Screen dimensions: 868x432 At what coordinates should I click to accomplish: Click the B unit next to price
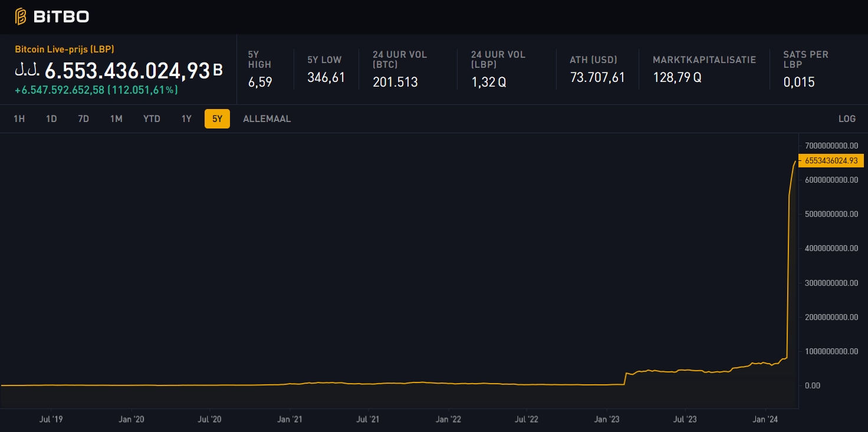(x=218, y=71)
